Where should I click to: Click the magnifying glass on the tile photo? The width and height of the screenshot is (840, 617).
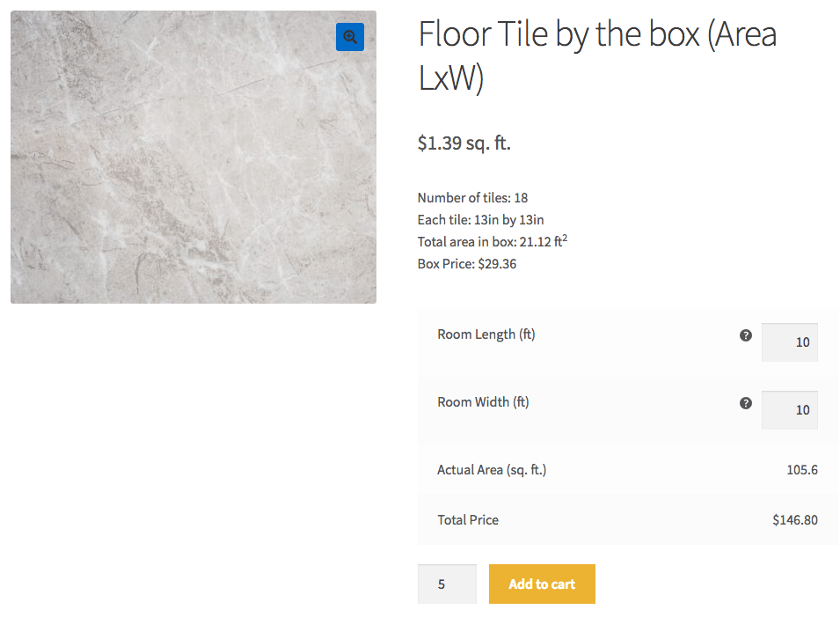click(349, 37)
